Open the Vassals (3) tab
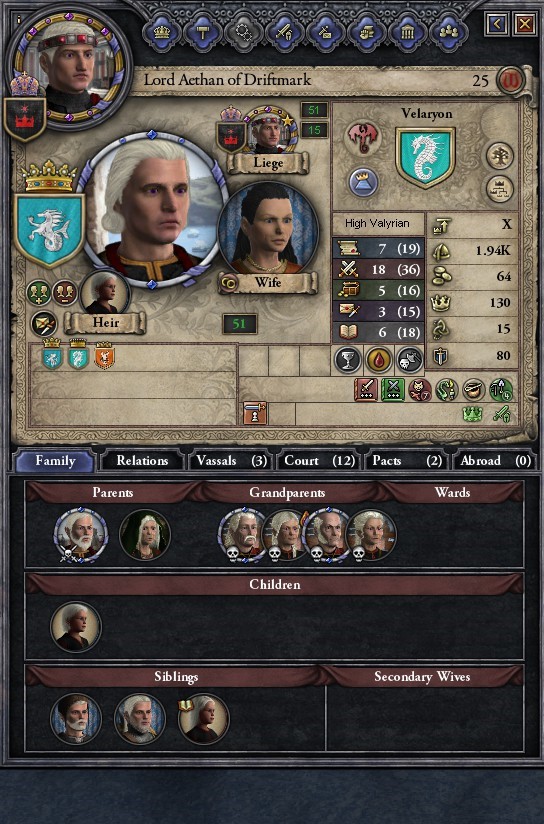 (x=231, y=461)
